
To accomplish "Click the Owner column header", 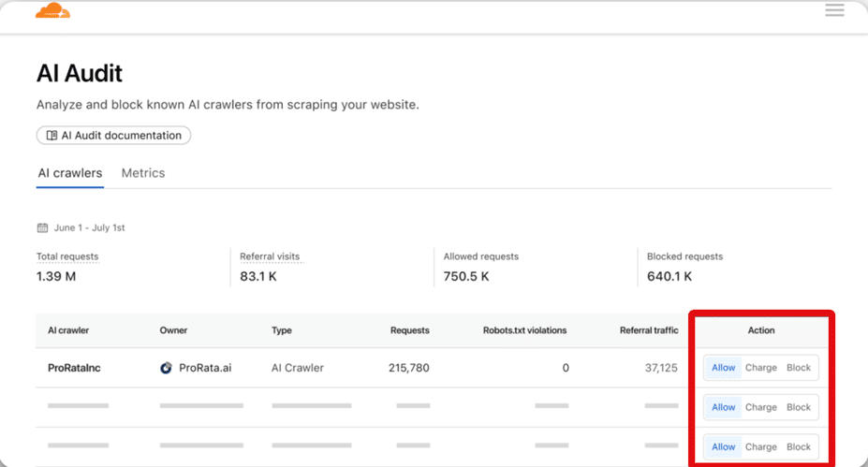I will click(173, 330).
